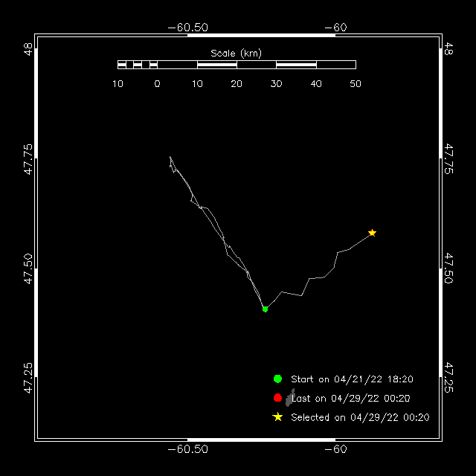The height and width of the screenshot is (476, 476).
Task: Click the northwestern tip of the track line
Action: click(170, 158)
